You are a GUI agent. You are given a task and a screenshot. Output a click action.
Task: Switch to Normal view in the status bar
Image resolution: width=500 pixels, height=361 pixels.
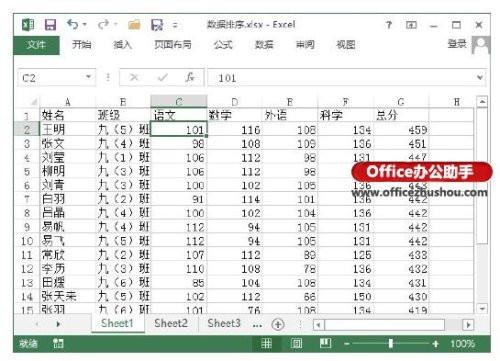click(266, 343)
